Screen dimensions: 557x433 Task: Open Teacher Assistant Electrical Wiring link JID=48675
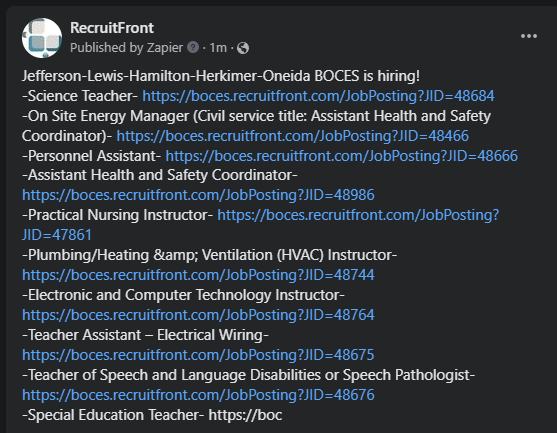point(198,355)
